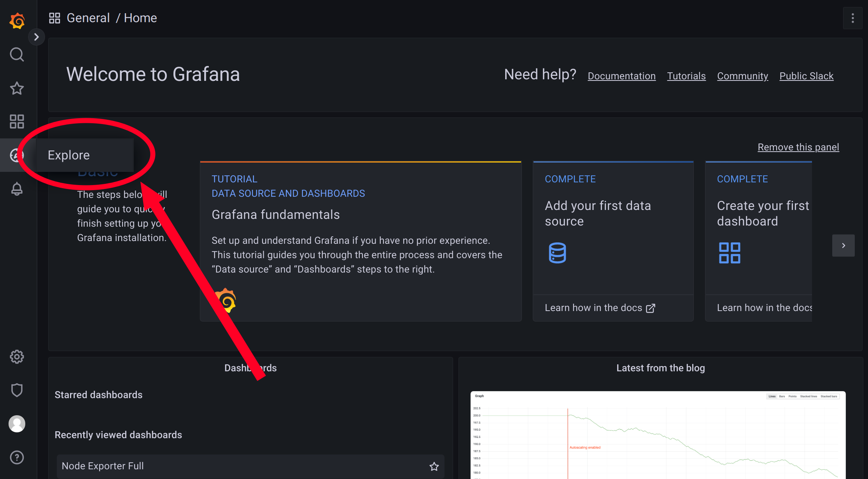
Task: Open the three-dot options menu
Action: point(852,18)
